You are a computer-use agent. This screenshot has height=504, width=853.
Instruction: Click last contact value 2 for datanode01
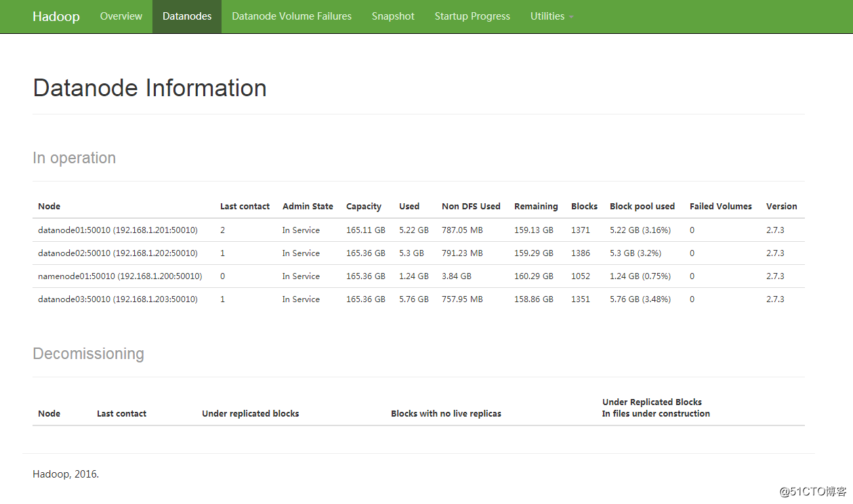[223, 230]
